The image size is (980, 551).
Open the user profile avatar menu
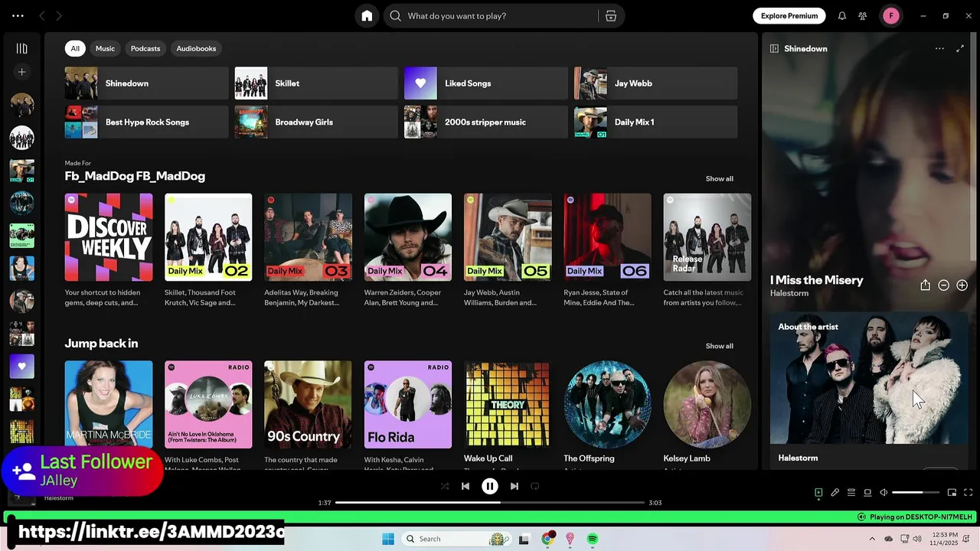pyautogui.click(x=890, y=16)
